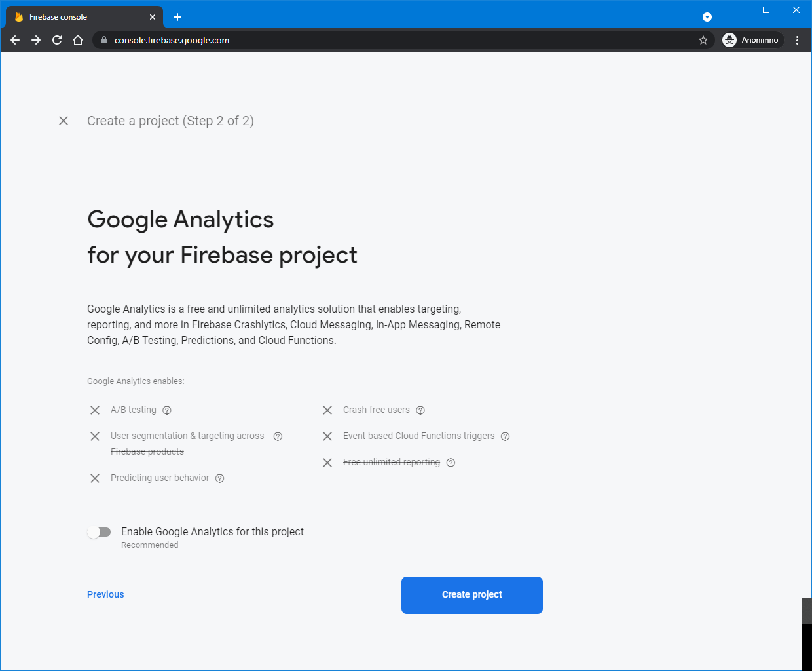Screen dimensions: 812x671
Task: Click the Crash-free users text
Action: 377,410
